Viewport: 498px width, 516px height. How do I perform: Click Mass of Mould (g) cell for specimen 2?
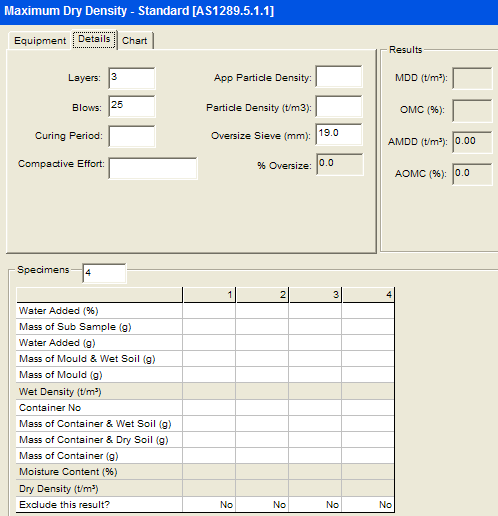(262, 375)
